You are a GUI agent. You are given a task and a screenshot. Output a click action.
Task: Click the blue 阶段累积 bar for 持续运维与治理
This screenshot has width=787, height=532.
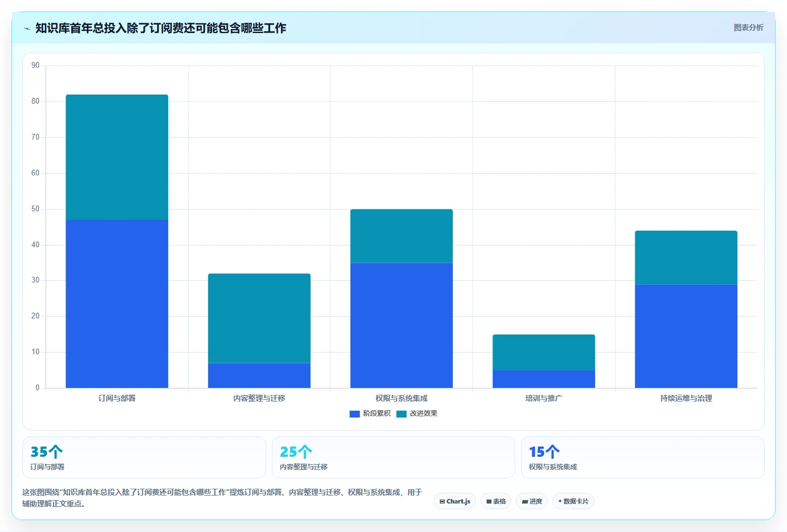[x=686, y=336]
